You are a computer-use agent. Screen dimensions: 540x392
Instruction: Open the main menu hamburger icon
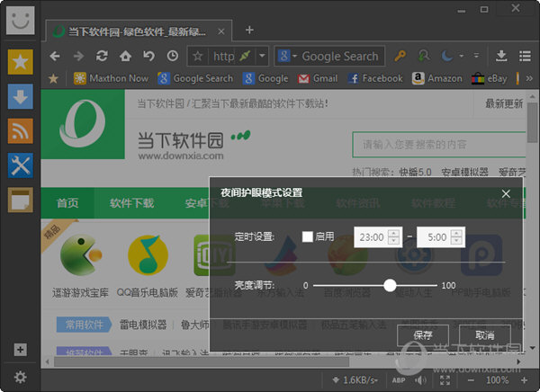[x=525, y=56]
